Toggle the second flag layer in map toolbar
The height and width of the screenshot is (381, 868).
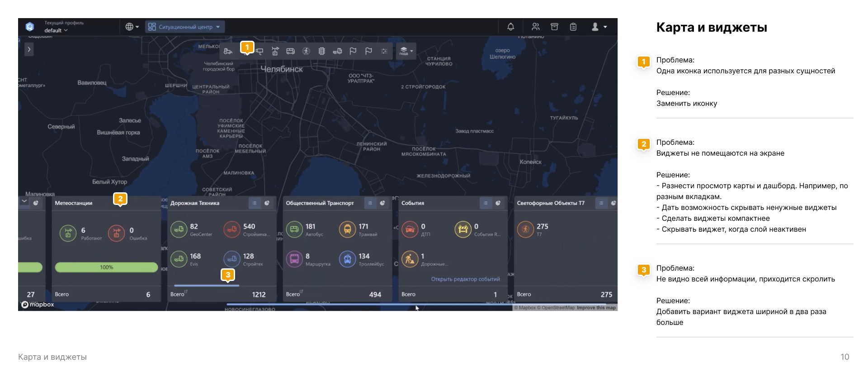pos(368,51)
